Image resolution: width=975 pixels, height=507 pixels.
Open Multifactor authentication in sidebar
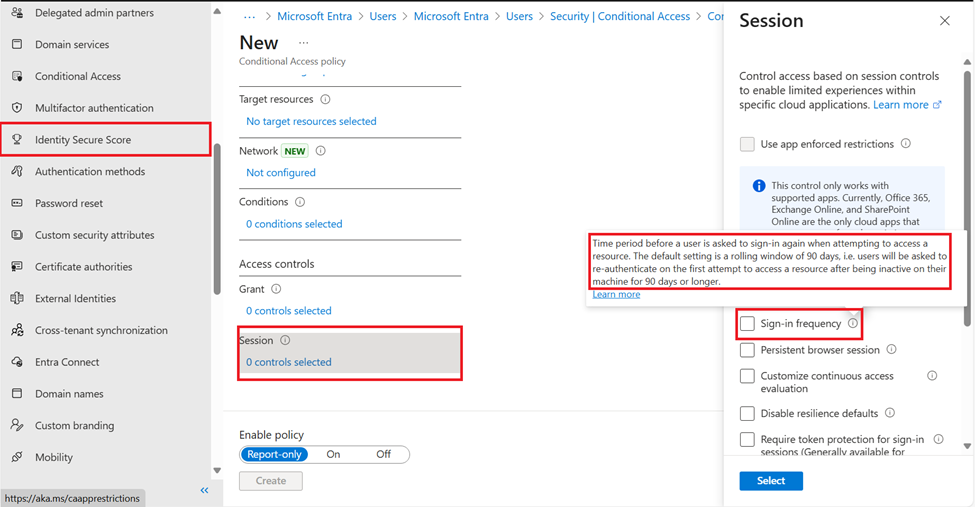(x=94, y=108)
